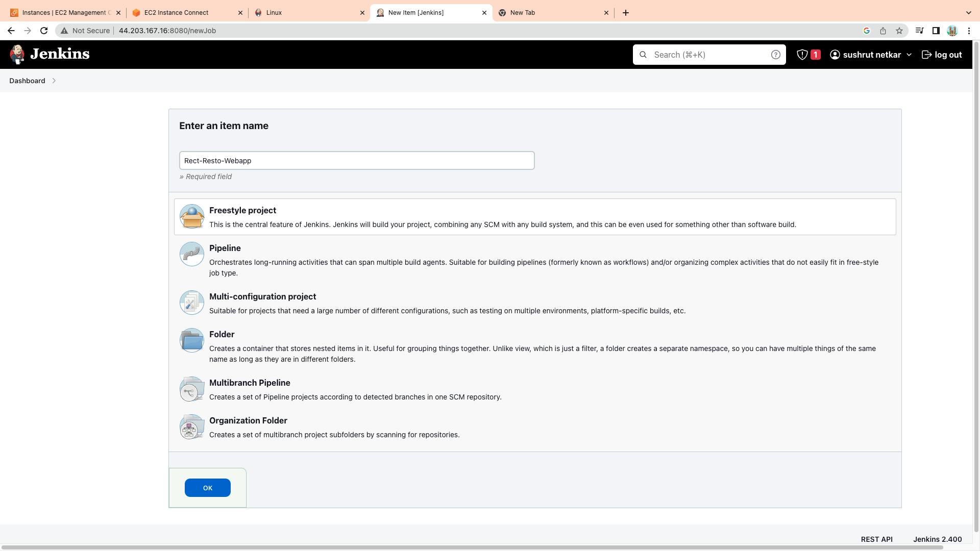Expand the Dashboard breadcrumb chevron
The width and height of the screenshot is (980, 551).
pyautogui.click(x=54, y=81)
